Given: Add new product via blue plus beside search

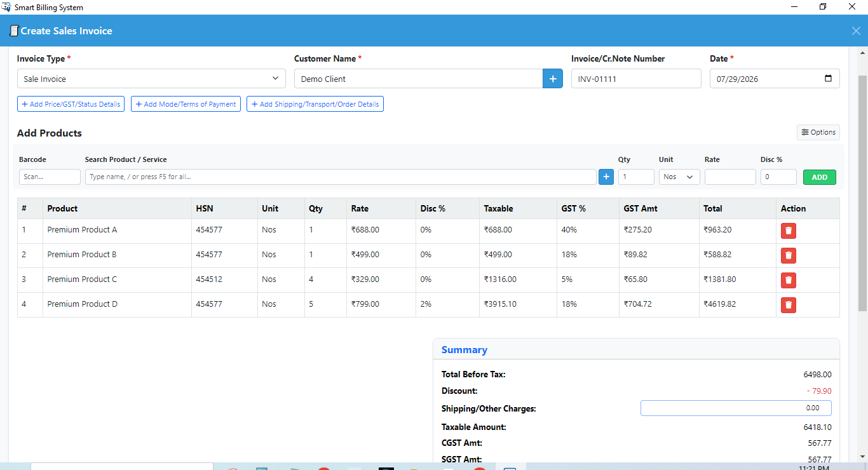Looking at the screenshot, I should (x=606, y=177).
